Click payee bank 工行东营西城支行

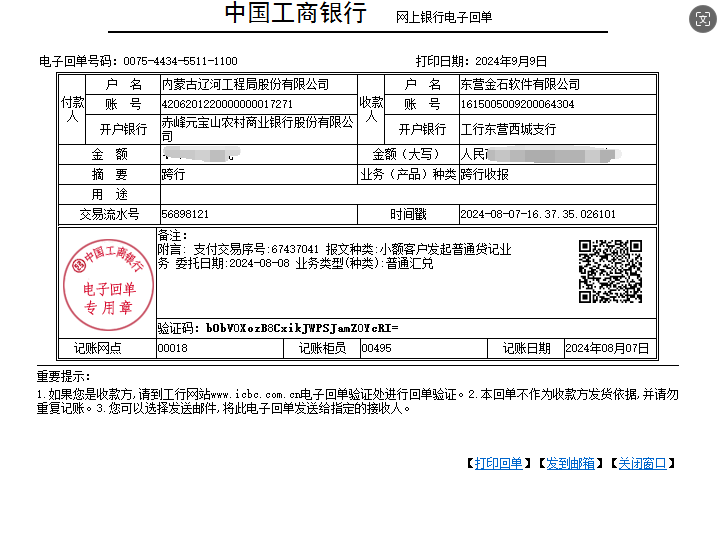[508, 129]
